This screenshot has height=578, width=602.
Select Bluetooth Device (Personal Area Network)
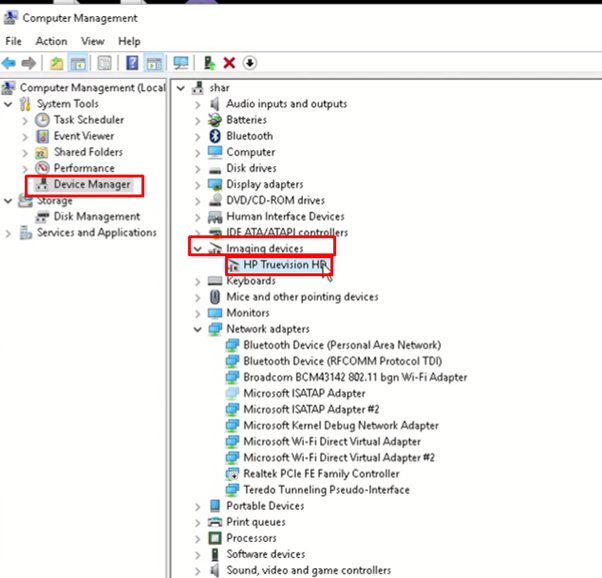342,345
